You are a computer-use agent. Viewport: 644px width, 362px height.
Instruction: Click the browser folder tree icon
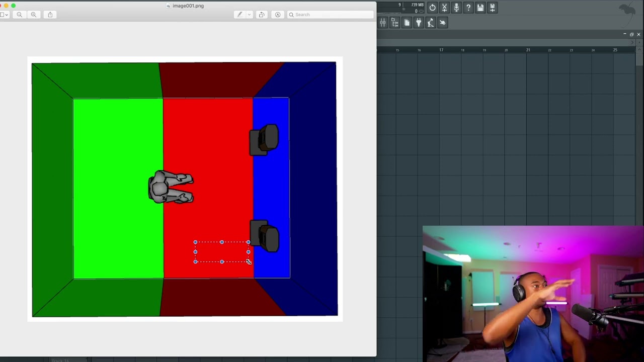[x=395, y=23]
